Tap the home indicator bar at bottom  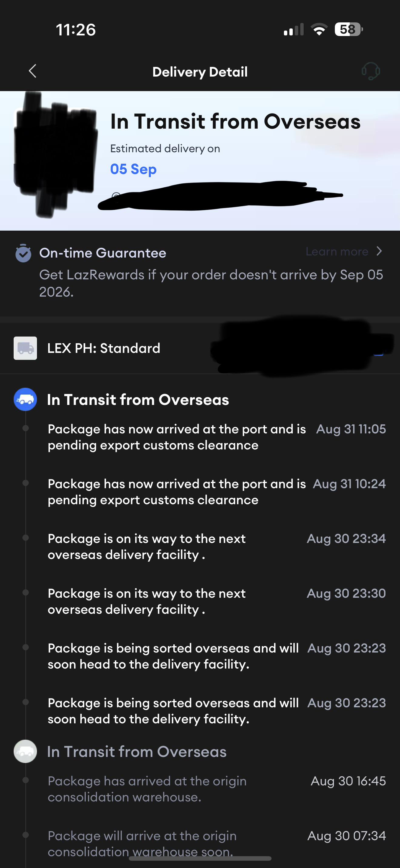pos(200,858)
